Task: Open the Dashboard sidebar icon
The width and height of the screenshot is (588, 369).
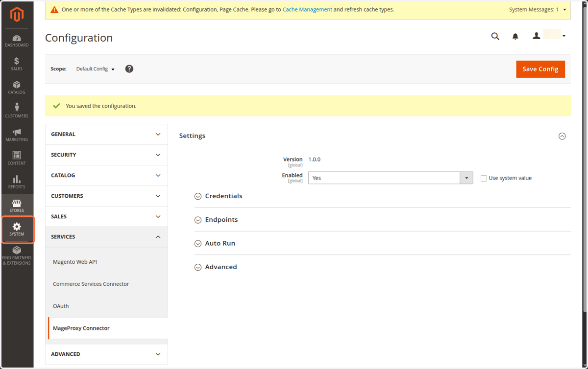Action: pyautogui.click(x=17, y=41)
